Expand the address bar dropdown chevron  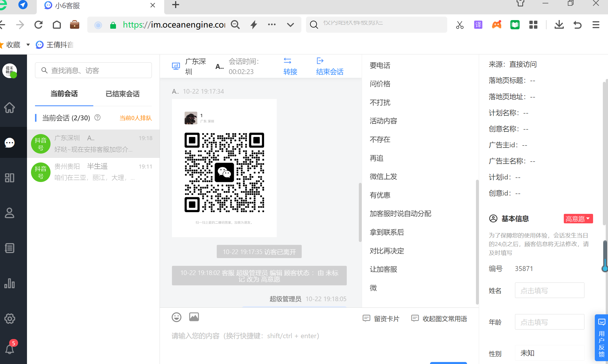click(x=291, y=25)
